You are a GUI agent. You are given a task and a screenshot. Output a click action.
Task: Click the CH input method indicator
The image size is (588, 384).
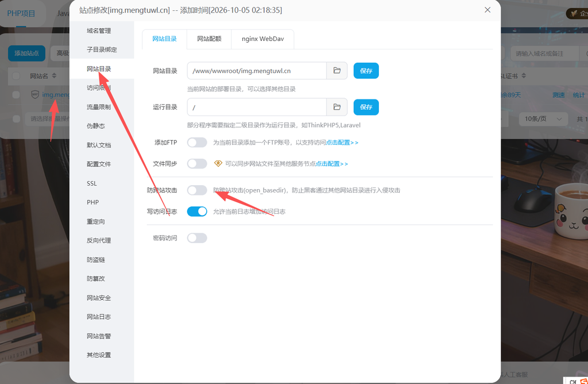572,381
